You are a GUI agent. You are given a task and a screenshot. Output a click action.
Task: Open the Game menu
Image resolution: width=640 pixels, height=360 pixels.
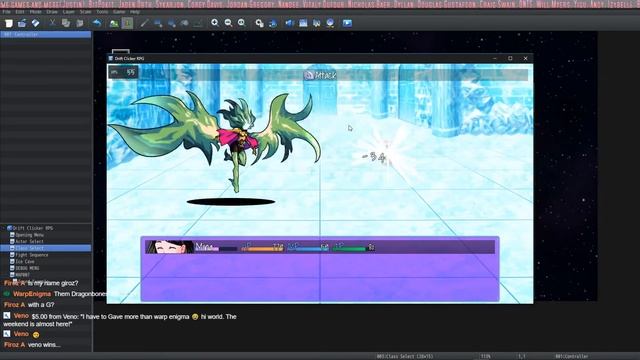pyautogui.click(x=119, y=12)
